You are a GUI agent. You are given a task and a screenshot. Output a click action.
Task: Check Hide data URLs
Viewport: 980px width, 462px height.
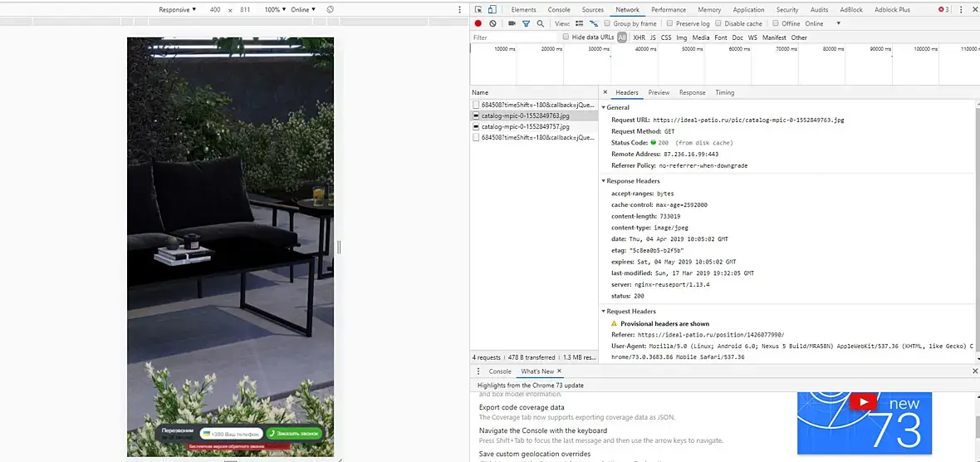566,37
